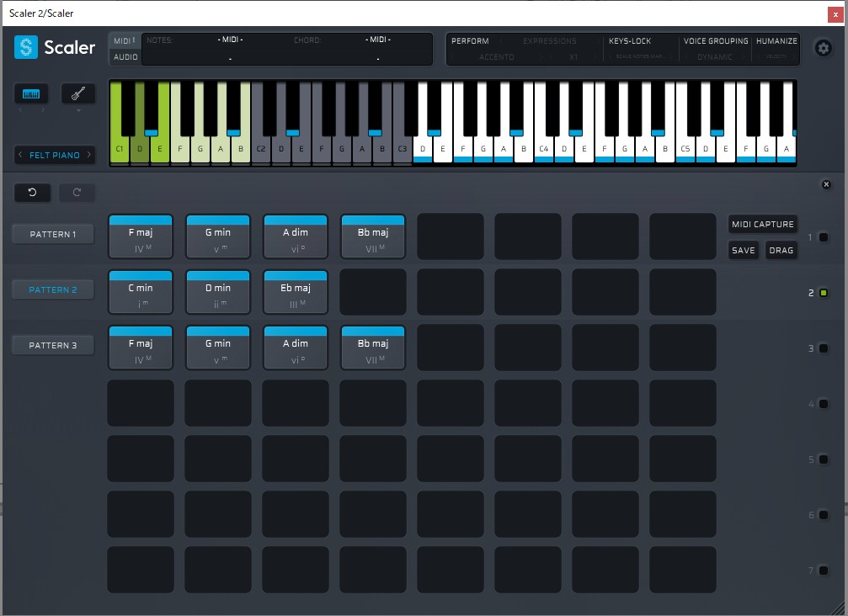Open the DYNAMIC voice grouping selector

(714, 56)
